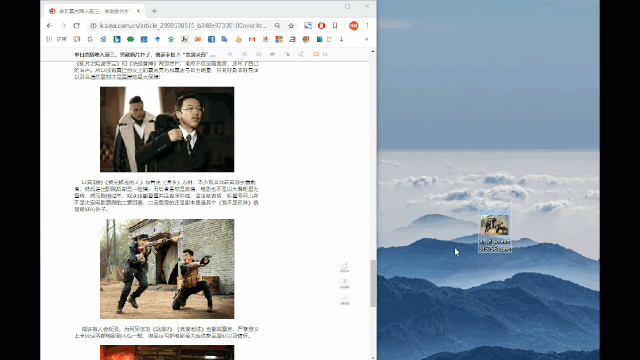Click the blue extension icon beside the address bar
This screenshot has height=360, width=640.
[308, 26]
